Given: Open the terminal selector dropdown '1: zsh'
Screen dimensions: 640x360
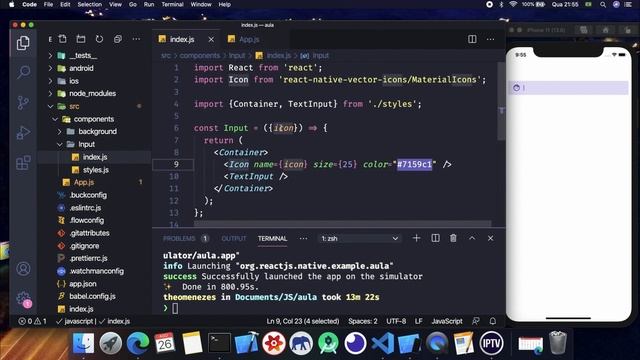Looking at the screenshot, I should pos(359,238).
